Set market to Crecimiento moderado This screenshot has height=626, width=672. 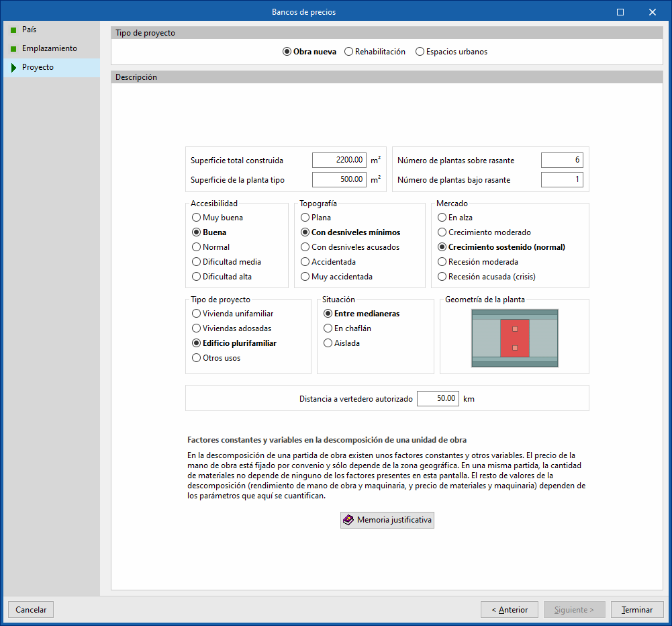tap(484, 232)
